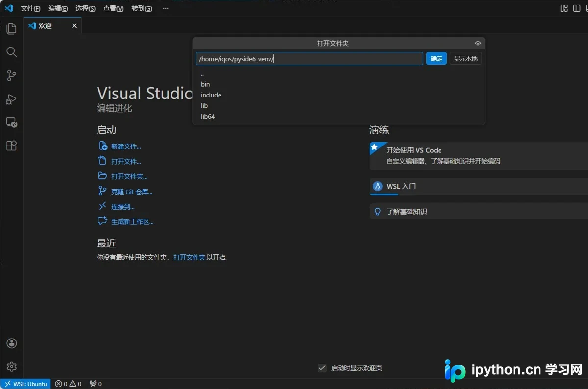Open the 文件(F) menu

pos(30,8)
